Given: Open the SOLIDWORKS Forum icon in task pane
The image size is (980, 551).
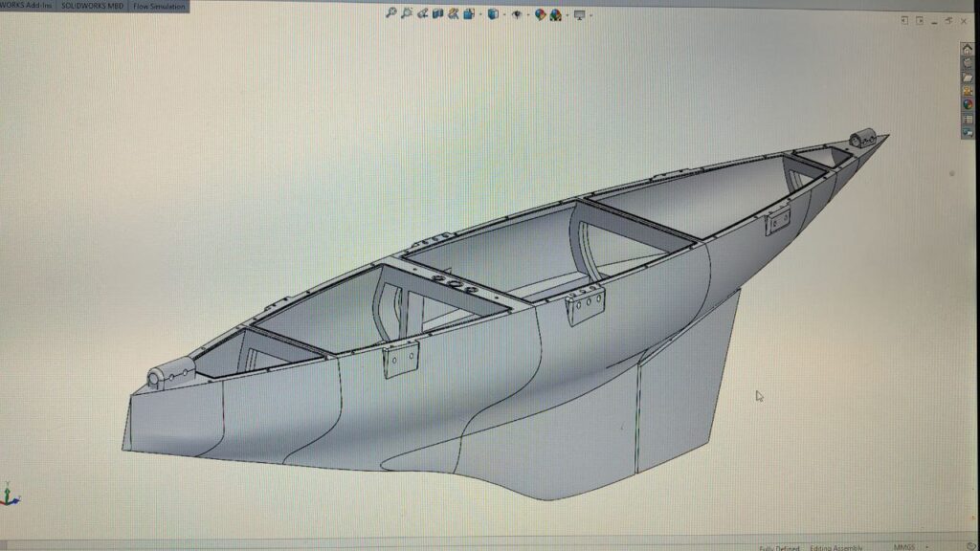Looking at the screenshot, I should point(968,132).
